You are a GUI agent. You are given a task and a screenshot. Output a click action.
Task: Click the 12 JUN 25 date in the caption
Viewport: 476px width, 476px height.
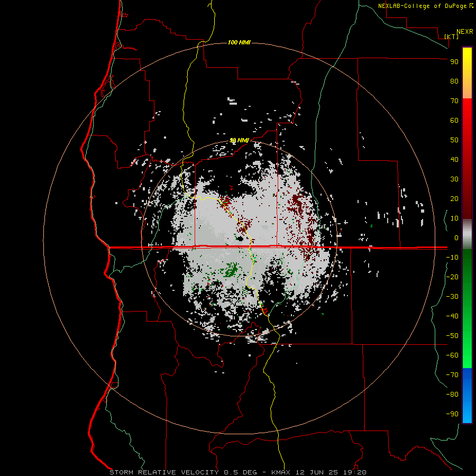click(x=316, y=472)
